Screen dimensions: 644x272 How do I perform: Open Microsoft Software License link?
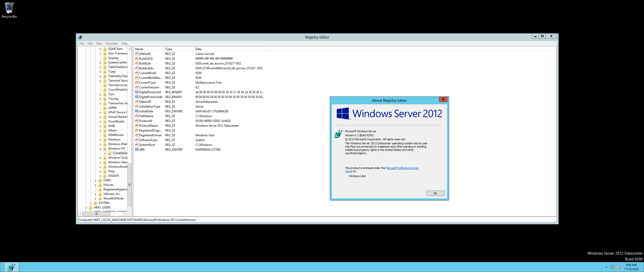(402, 168)
